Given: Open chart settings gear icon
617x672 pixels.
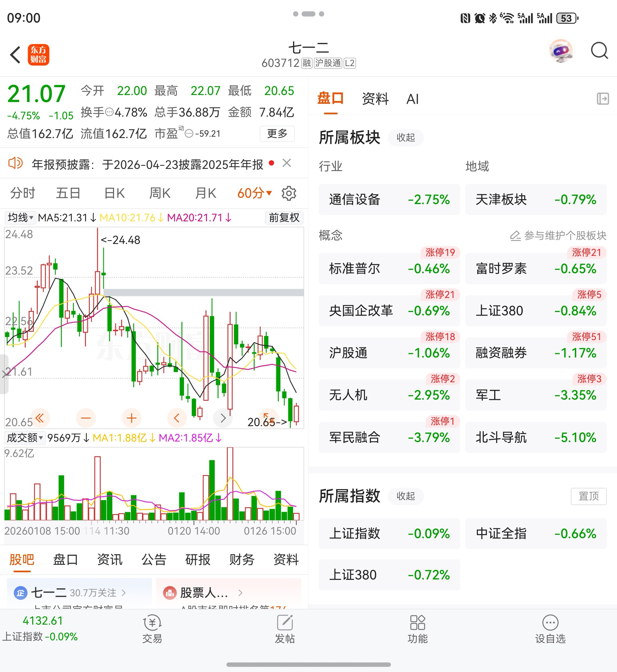Looking at the screenshot, I should pyautogui.click(x=289, y=193).
